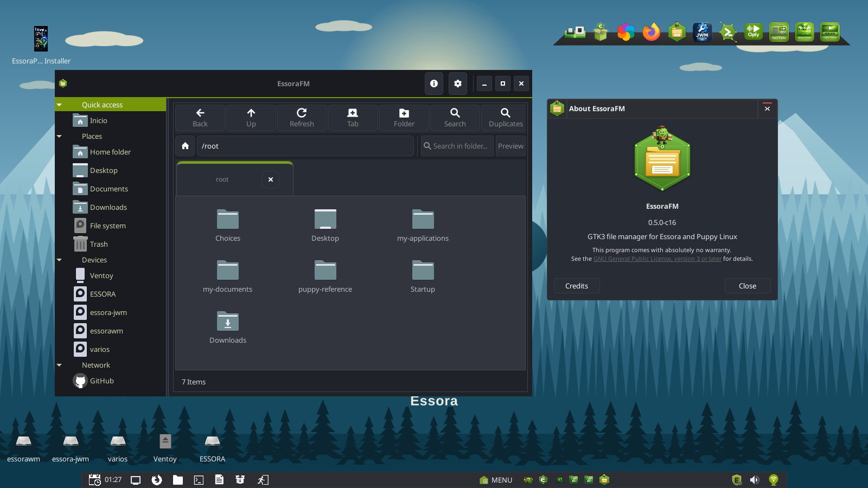Launch JWM config from the dock
This screenshot has width=868, height=488.
pos(703,32)
